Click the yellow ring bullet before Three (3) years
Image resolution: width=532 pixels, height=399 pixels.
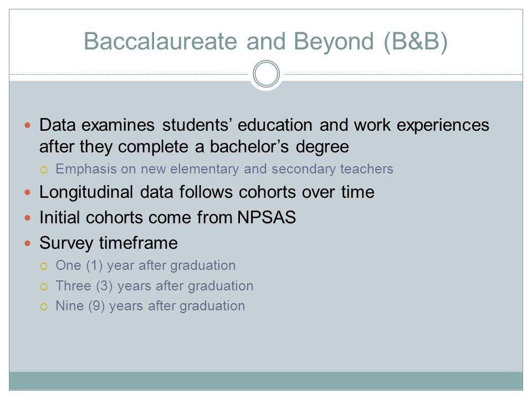point(44,287)
